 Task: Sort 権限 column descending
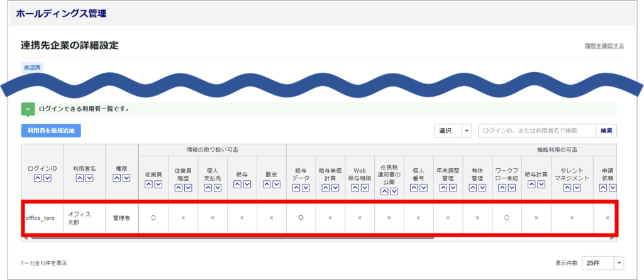(126, 178)
